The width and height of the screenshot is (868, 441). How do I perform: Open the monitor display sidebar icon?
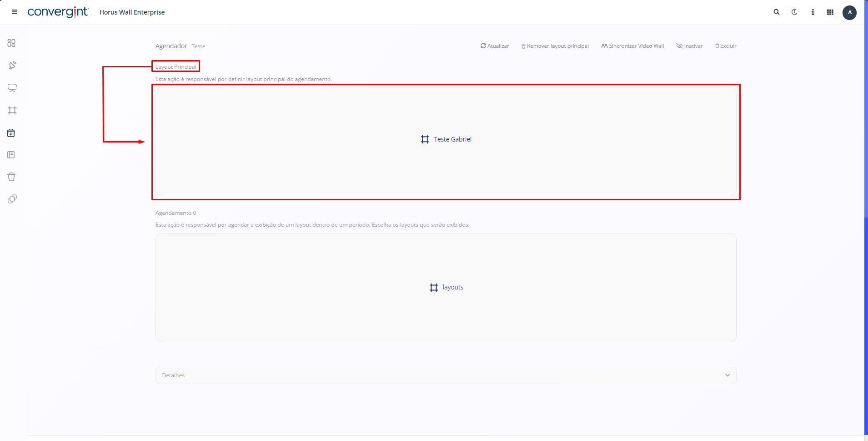[x=12, y=88]
